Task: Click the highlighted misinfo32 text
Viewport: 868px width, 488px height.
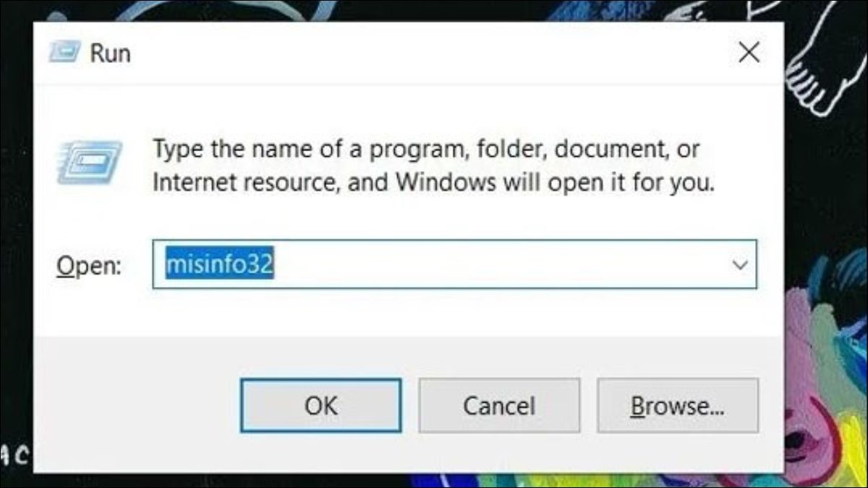Action: click(219, 265)
